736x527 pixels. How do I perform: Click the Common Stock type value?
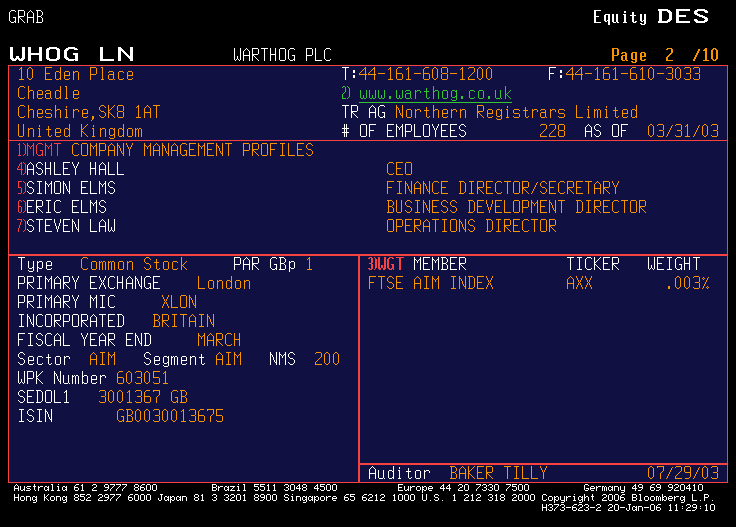tap(134, 264)
